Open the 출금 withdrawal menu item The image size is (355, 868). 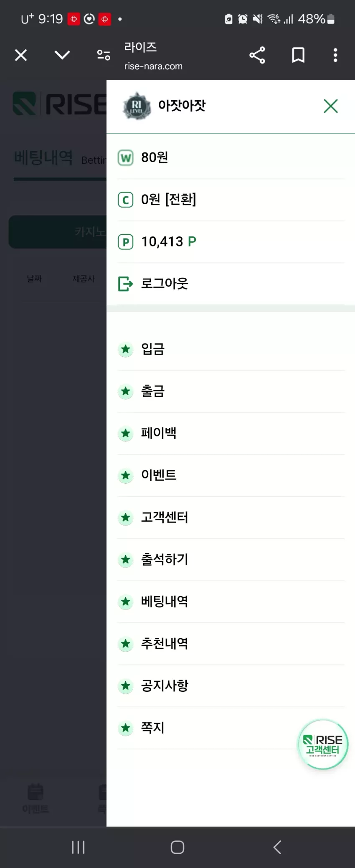pyautogui.click(x=231, y=391)
